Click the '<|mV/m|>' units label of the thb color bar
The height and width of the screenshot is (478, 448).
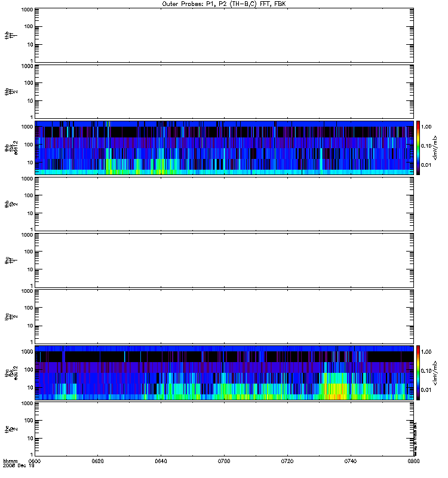(x=435, y=148)
